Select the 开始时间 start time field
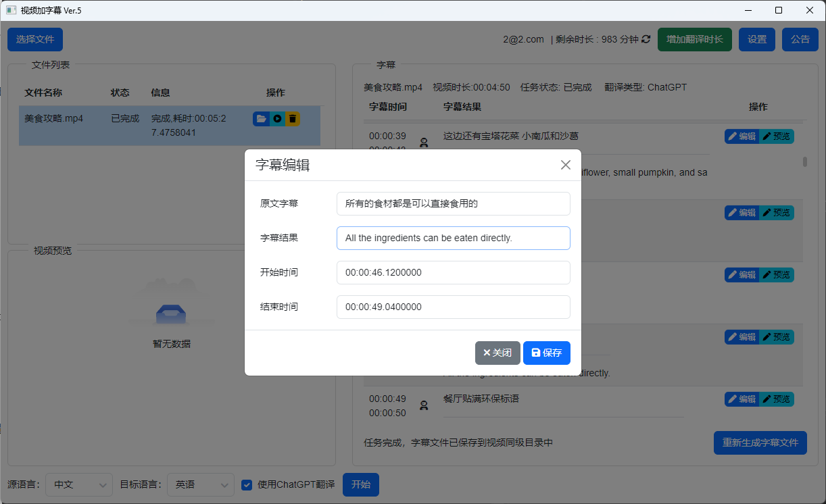Viewport: 826px width, 504px height. 453,272
